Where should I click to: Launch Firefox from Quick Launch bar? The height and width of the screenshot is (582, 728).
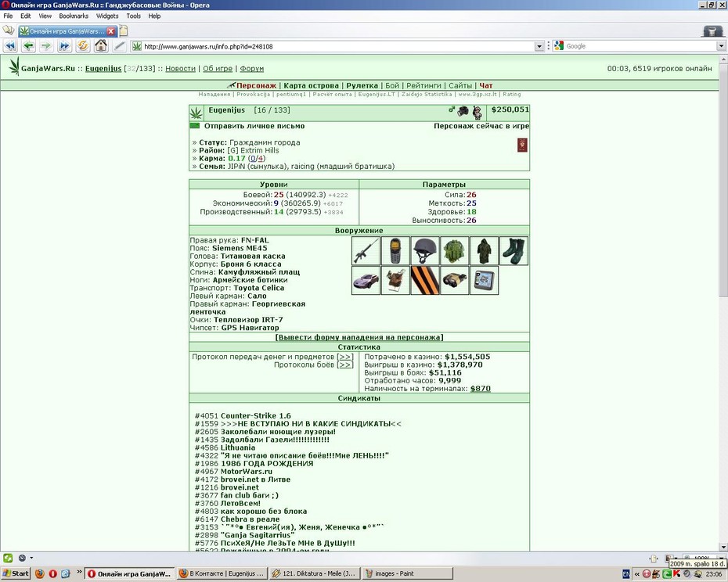coord(40,573)
